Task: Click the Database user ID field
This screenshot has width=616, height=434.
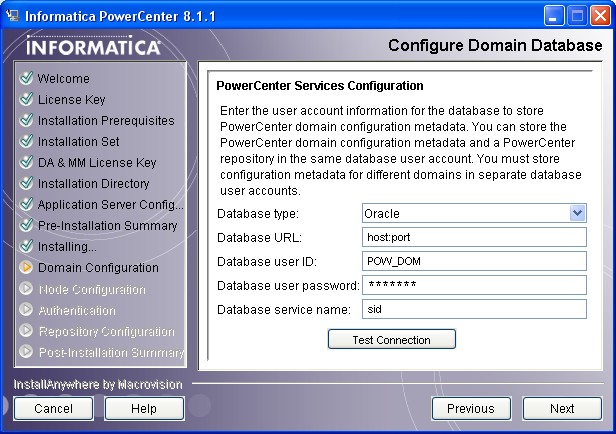Action: [474, 261]
